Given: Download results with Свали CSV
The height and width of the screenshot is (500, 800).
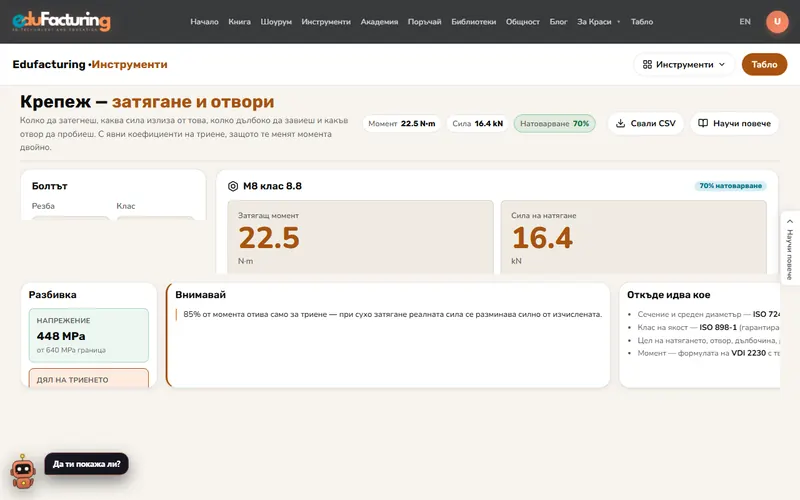Looking at the screenshot, I should coord(645,123).
